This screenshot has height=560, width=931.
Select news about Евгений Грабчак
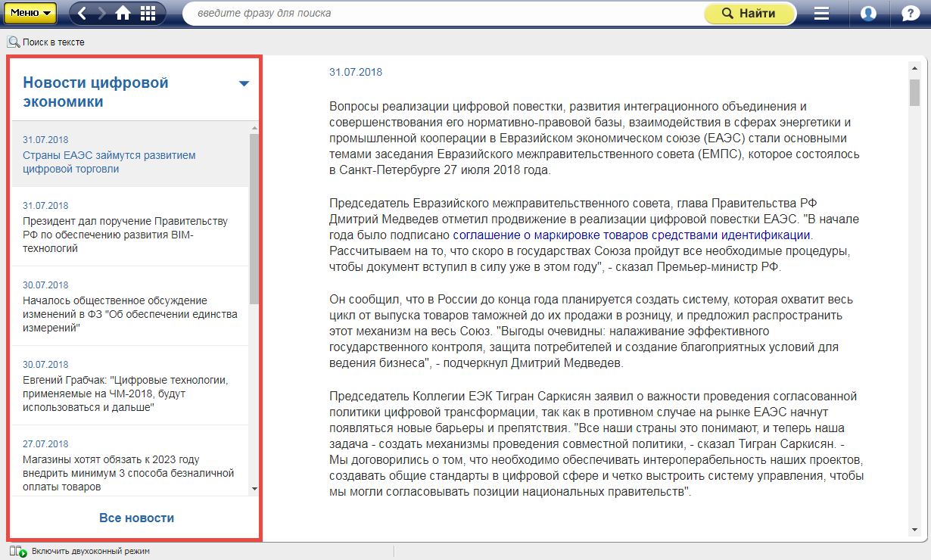click(125, 394)
